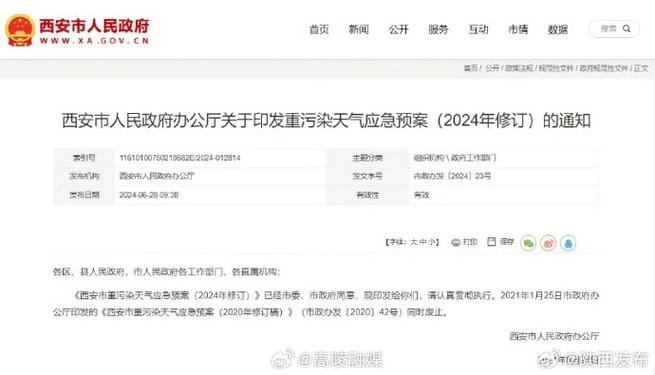Click the 发布日期 table label
655x375 pixels.
(84, 195)
